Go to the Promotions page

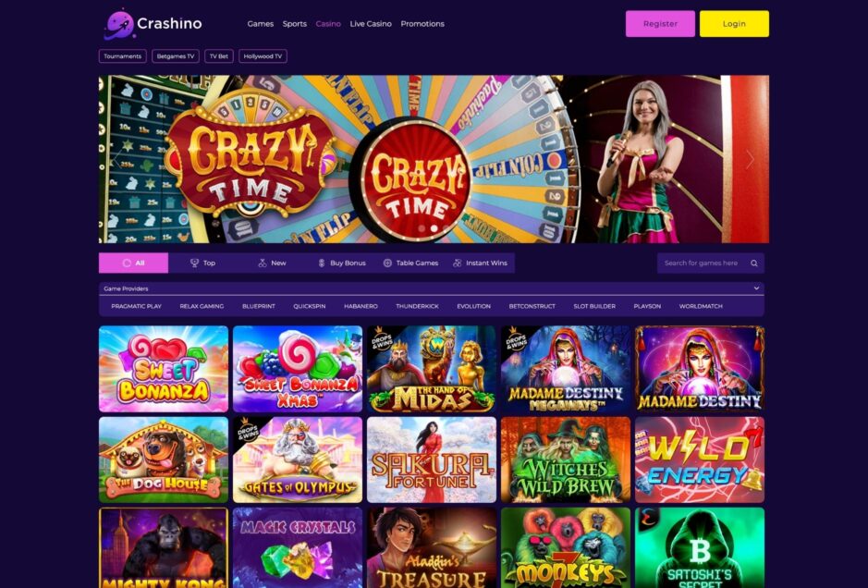[x=422, y=24]
